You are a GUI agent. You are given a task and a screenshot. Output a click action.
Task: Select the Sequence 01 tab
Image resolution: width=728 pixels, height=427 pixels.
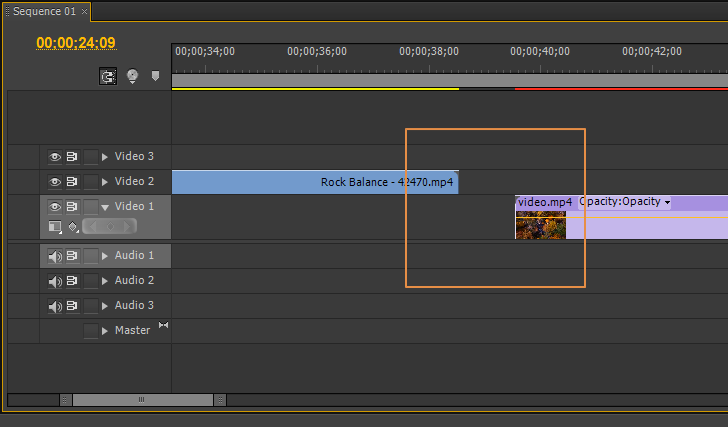(44, 11)
